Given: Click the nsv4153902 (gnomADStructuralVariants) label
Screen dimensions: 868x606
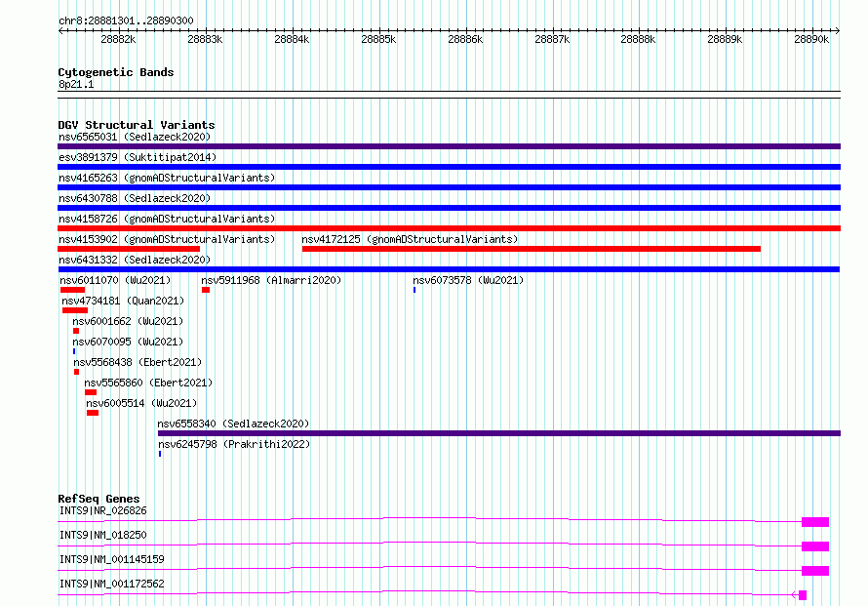Looking at the screenshot, I should [167, 239].
